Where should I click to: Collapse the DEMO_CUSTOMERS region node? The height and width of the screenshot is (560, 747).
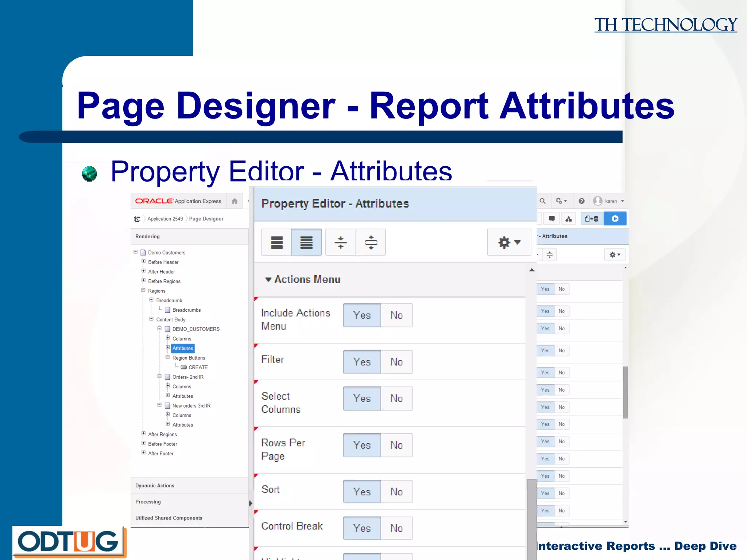click(159, 328)
